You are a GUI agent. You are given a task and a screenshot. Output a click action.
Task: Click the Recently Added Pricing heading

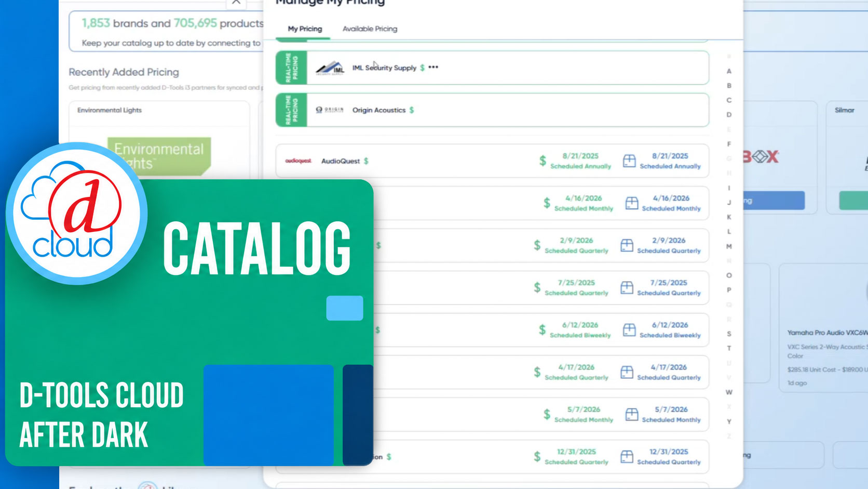pos(124,72)
